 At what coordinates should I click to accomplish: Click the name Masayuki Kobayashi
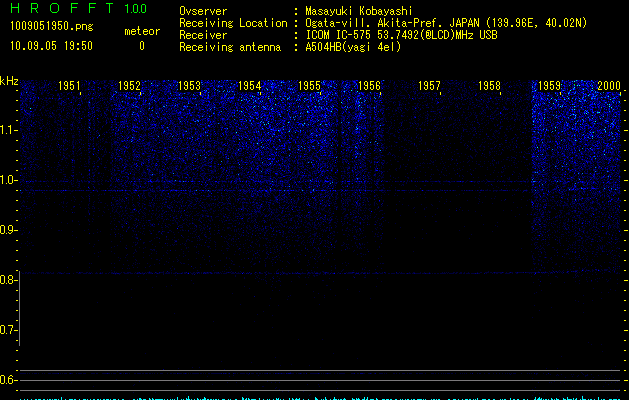(359, 11)
